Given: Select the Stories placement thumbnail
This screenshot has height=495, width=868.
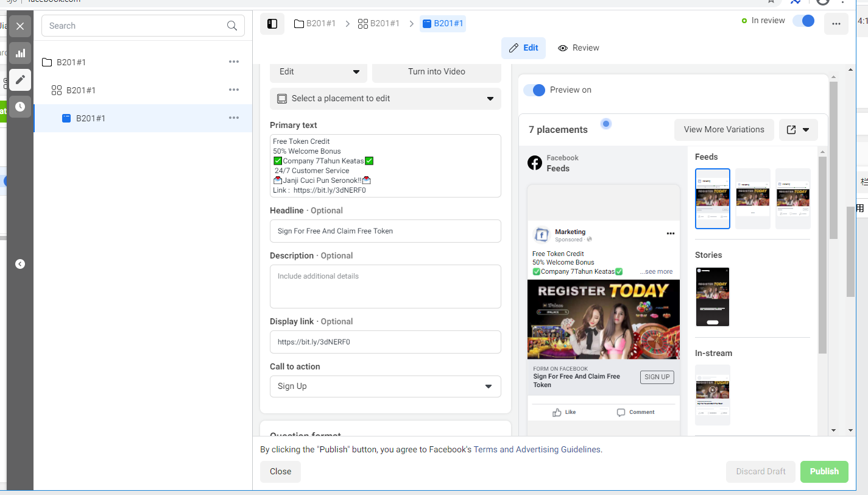Looking at the screenshot, I should pyautogui.click(x=712, y=297).
